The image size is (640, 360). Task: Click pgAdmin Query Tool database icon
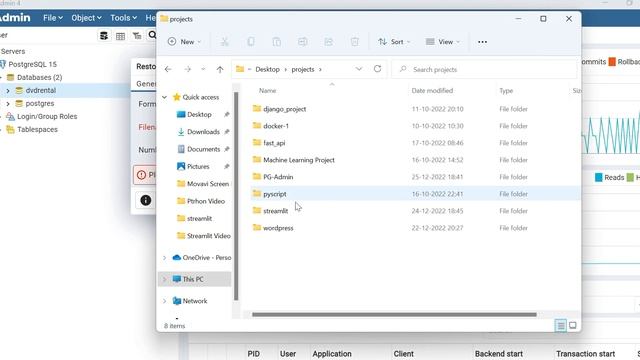coord(104,36)
